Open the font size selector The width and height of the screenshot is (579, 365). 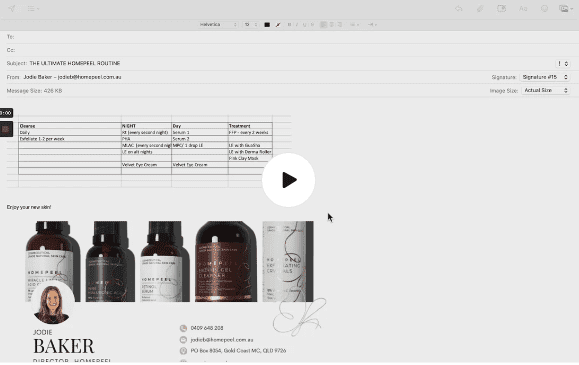250,24
